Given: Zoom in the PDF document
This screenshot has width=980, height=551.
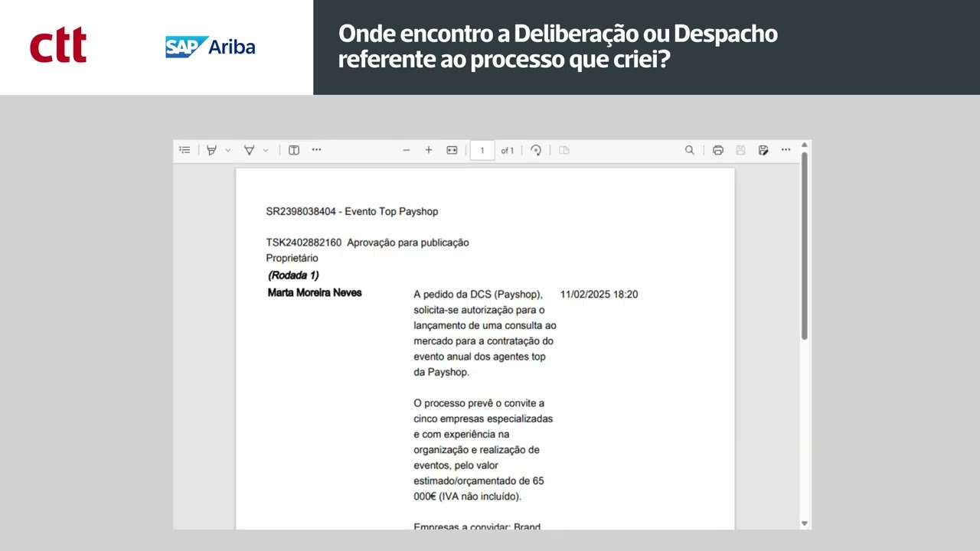Looking at the screenshot, I should (x=429, y=150).
